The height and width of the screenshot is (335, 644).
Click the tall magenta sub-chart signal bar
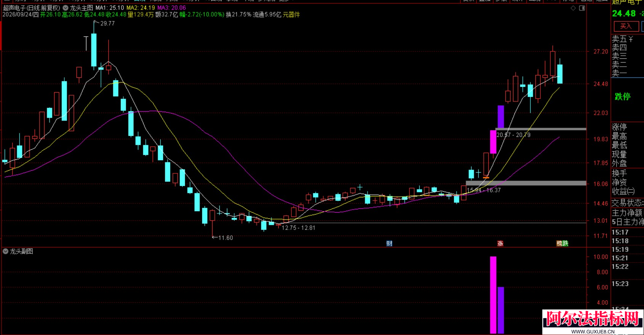click(x=493, y=295)
